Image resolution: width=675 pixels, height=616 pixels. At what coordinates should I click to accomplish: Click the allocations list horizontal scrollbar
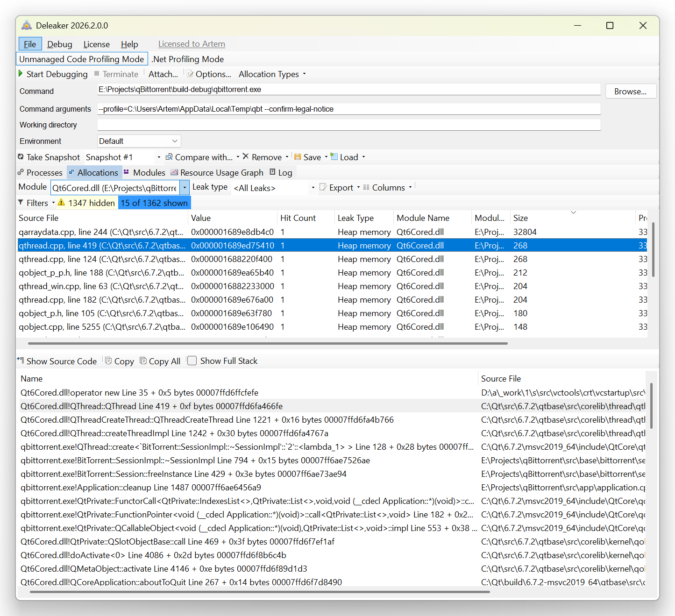(268, 343)
